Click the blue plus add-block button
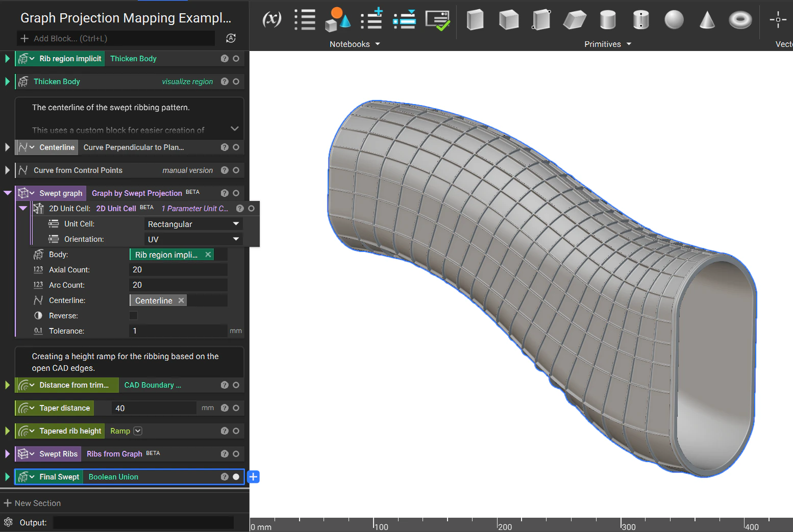This screenshot has height=532, width=793. (253, 477)
